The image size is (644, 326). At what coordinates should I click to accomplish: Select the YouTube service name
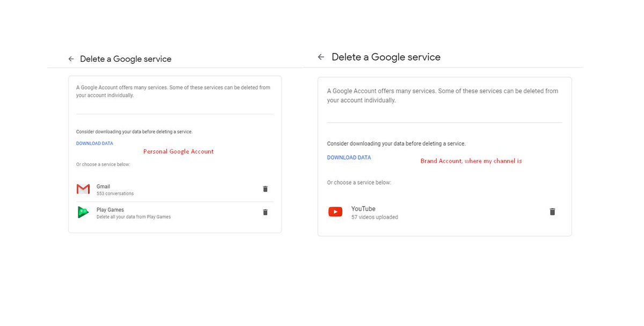[363, 208]
